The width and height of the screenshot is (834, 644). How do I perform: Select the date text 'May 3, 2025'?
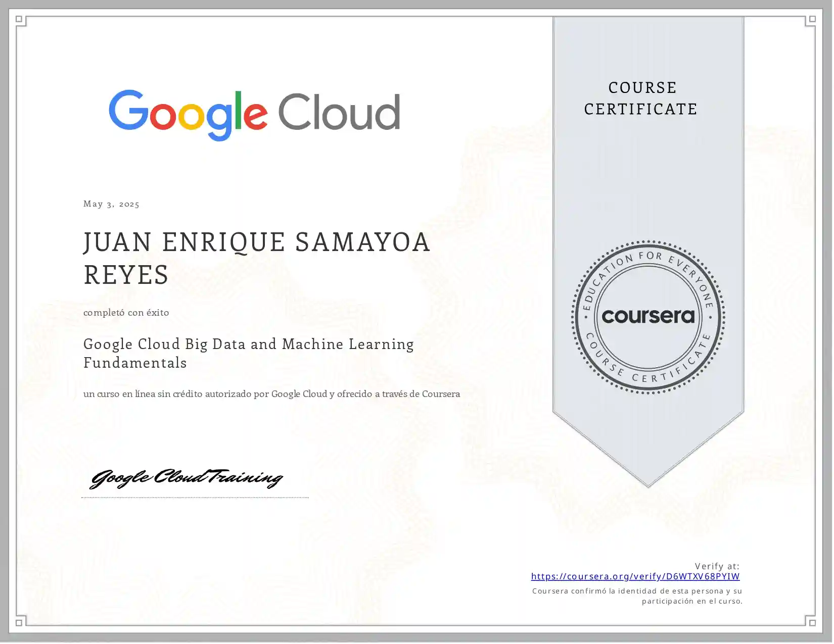(111, 204)
